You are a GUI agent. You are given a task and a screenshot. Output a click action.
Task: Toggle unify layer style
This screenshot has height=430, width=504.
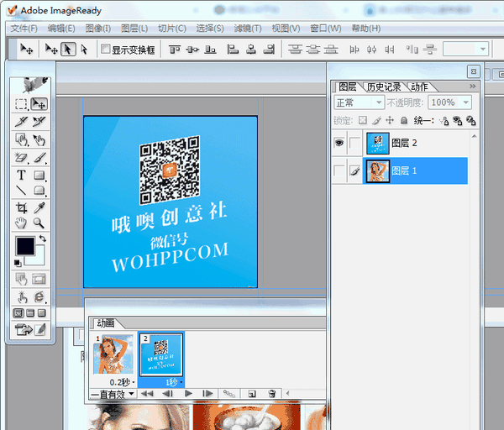(x=471, y=121)
